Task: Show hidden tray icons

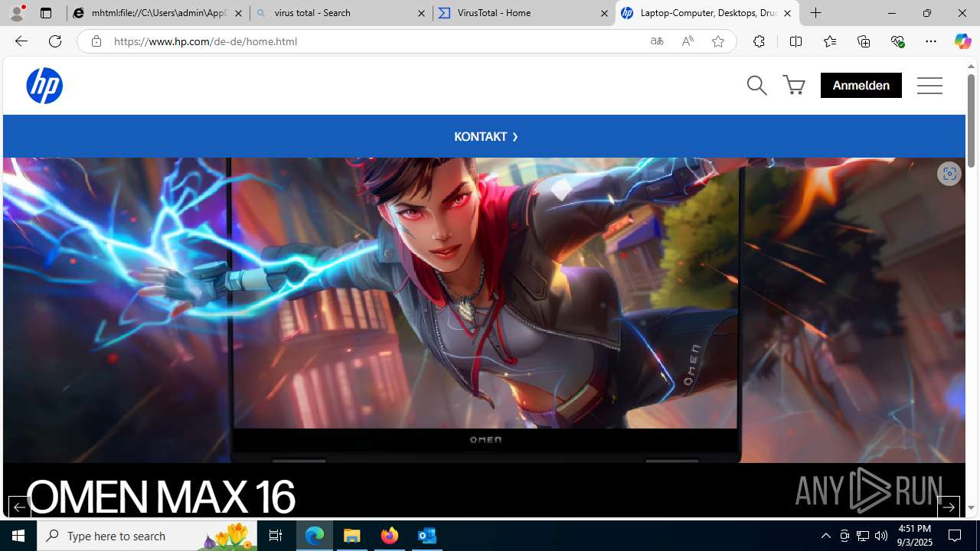Action: (825, 536)
